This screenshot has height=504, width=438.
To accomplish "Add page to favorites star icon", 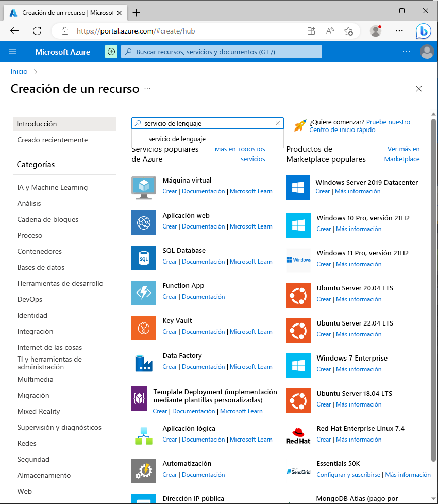I will (348, 31).
